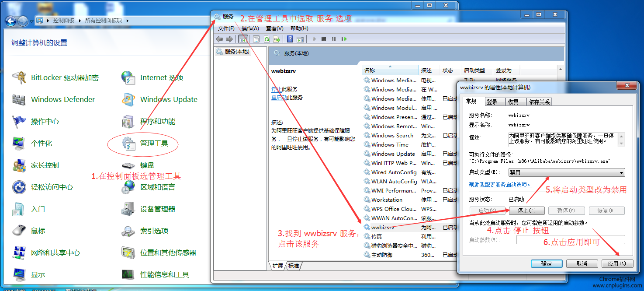Sort services by the 状态 column header

(x=451, y=70)
